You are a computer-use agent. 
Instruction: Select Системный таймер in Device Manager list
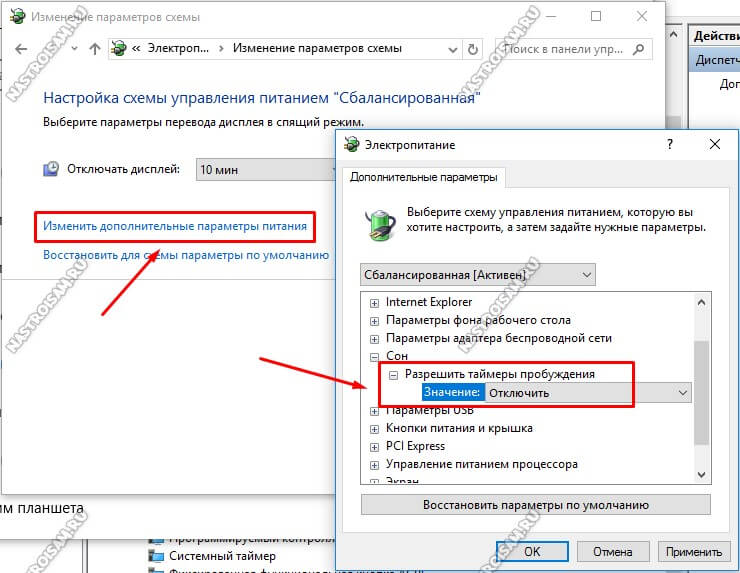coord(222,556)
